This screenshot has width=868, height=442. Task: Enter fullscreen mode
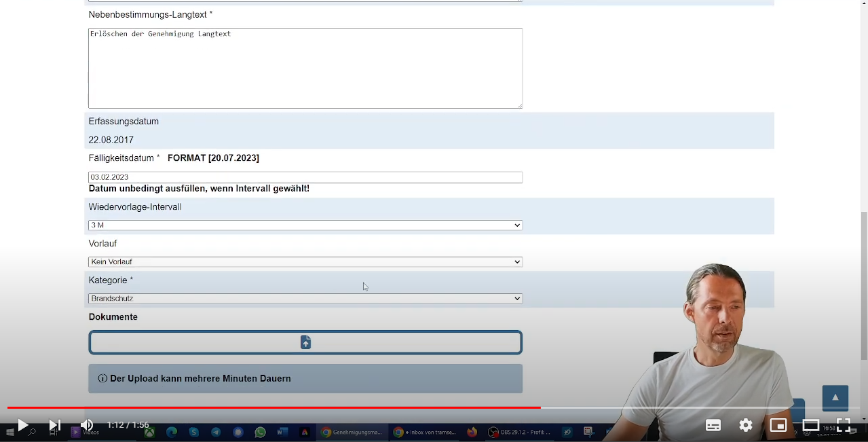[843, 425]
